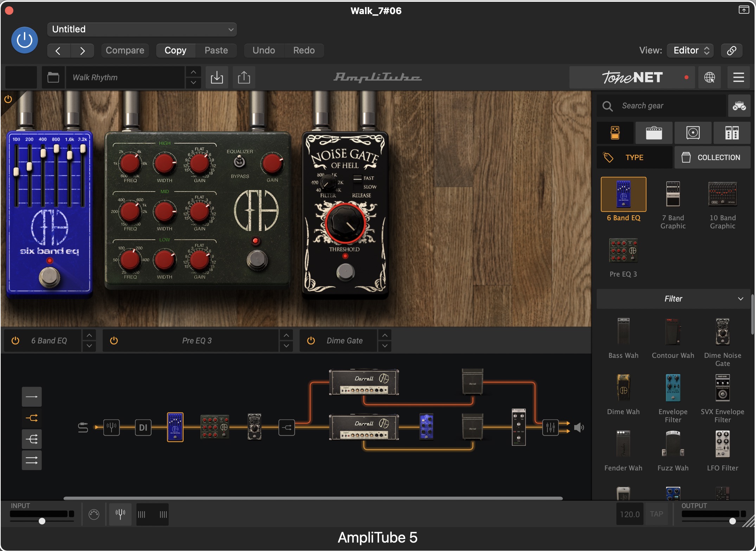Viewport: 756px width, 551px height.
Task: Click the export preset share icon
Action: click(244, 77)
